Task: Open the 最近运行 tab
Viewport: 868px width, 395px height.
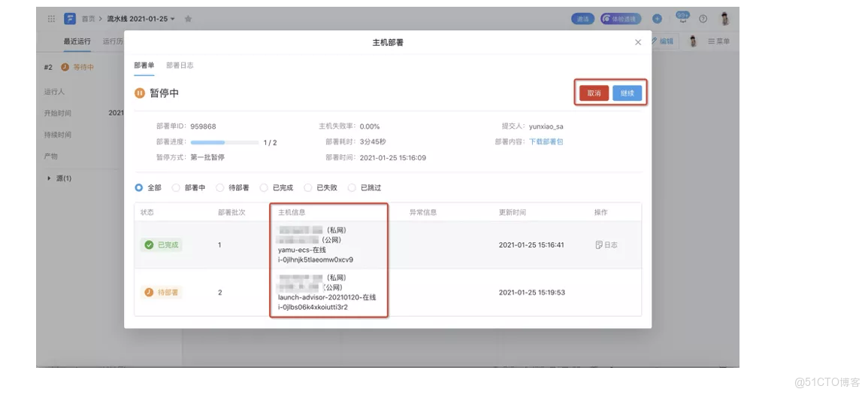Action: pos(77,41)
